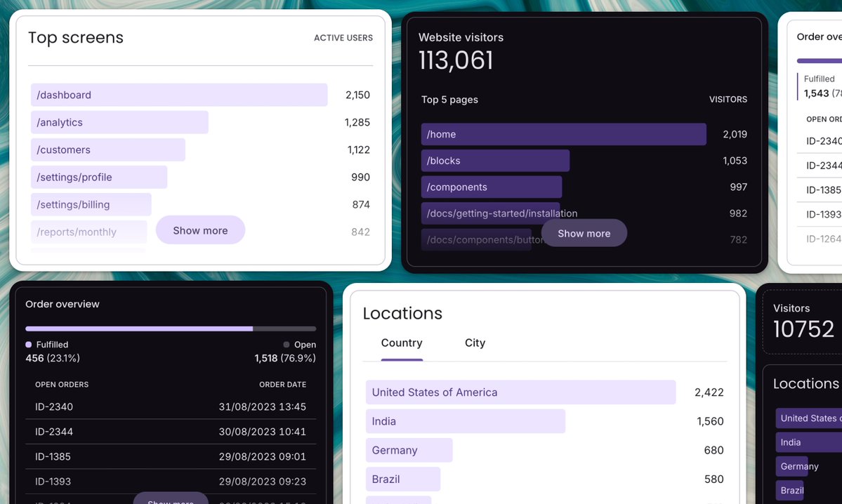Click the 1,285 active users value
This screenshot has height=504, width=842.
click(357, 122)
